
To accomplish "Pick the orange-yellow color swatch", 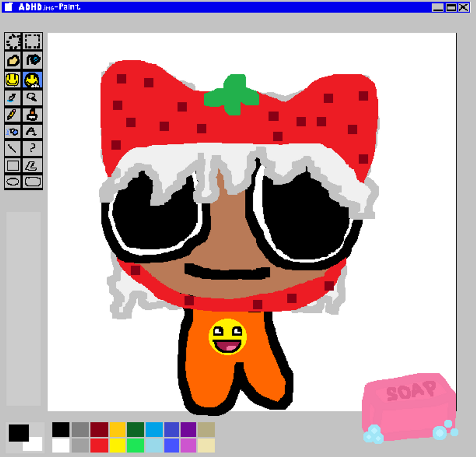I will [117, 429].
